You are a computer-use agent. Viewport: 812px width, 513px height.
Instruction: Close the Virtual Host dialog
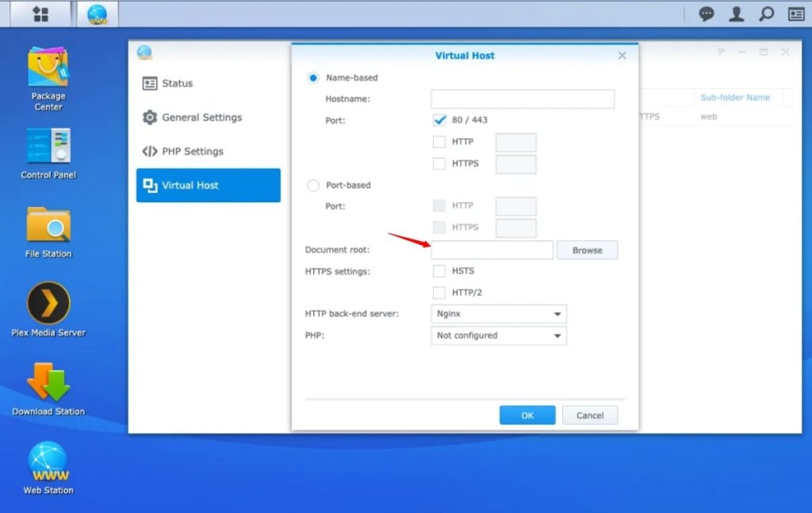(622, 56)
